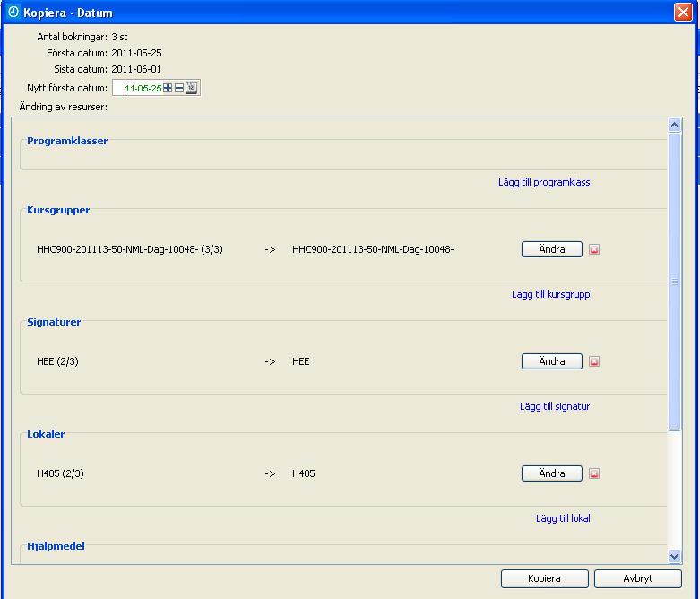
Task: Open Lägg till programklass link
Action: pos(544,182)
